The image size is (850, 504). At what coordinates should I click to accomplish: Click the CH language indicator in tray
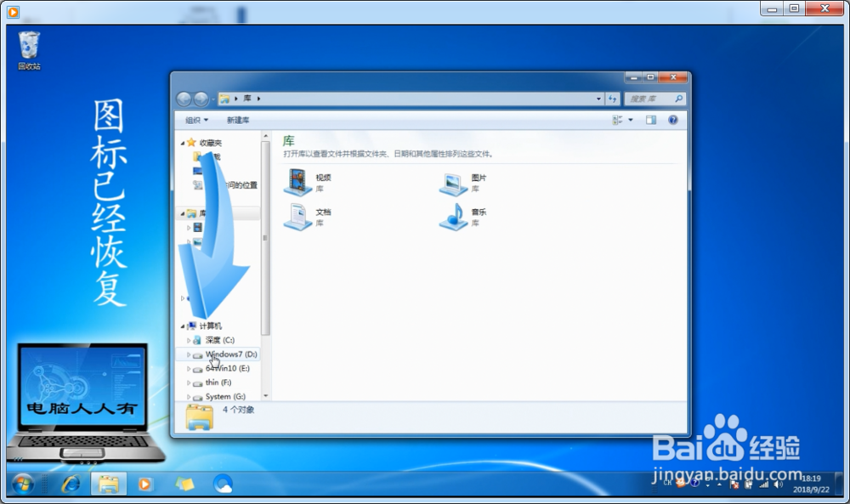coord(667,482)
